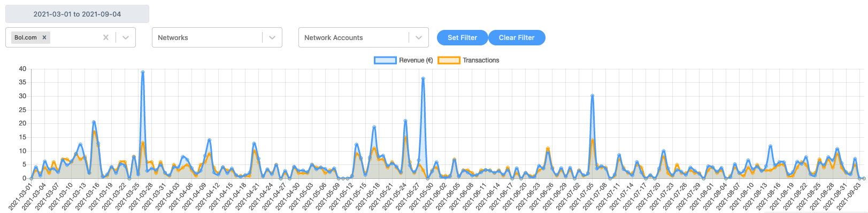Toggle the Revenue (€) legend series

click(404, 60)
